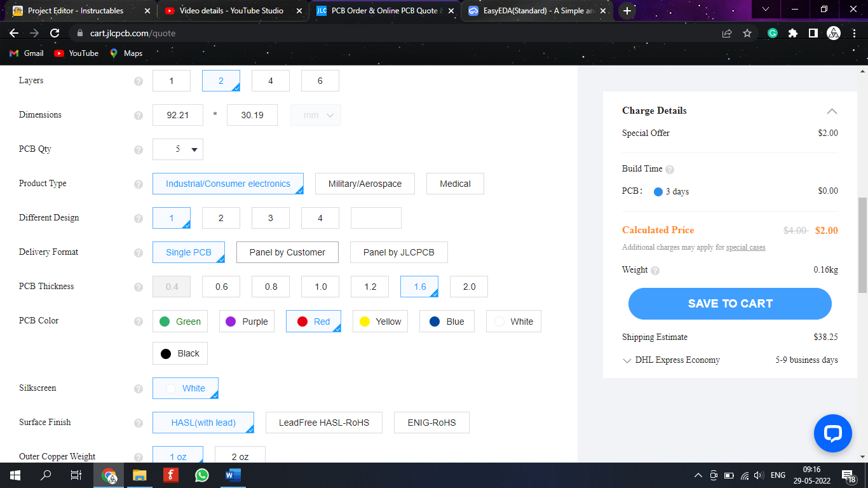The width and height of the screenshot is (868, 488).
Task: Open a new browser tab
Action: (x=627, y=11)
